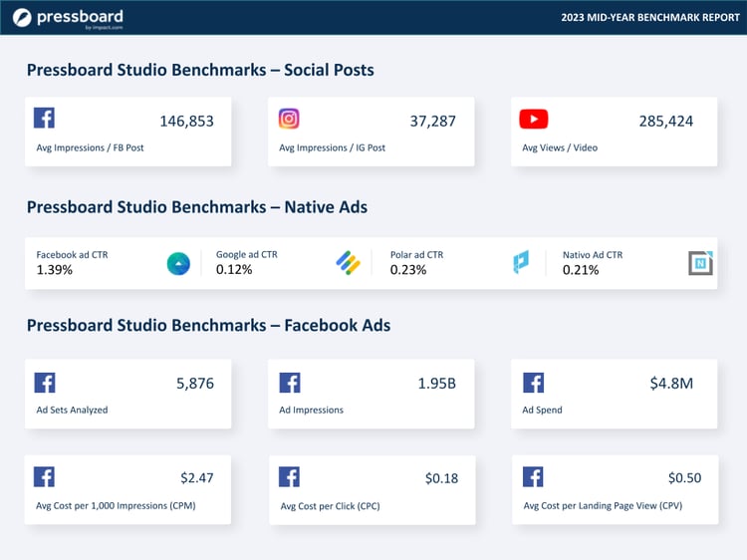Viewport: 747px width, 560px height.
Task: Click the Nativo Ad CTR icon
Action: (x=701, y=263)
